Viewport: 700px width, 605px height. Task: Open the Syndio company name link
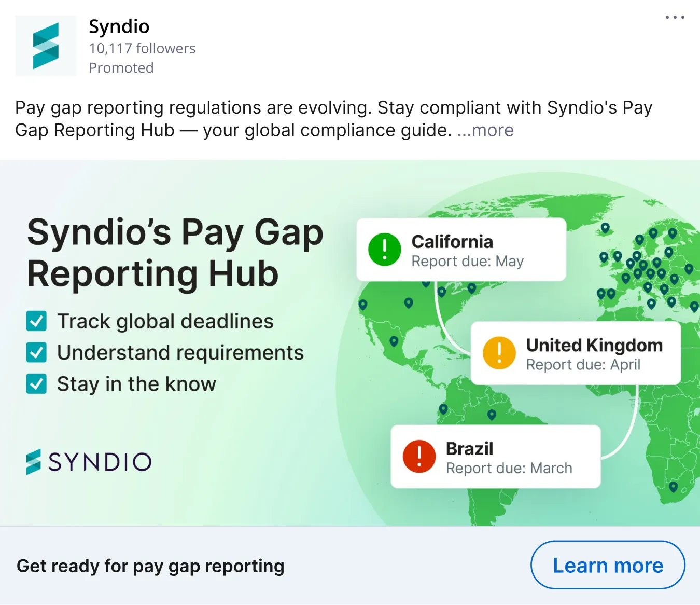click(x=119, y=26)
